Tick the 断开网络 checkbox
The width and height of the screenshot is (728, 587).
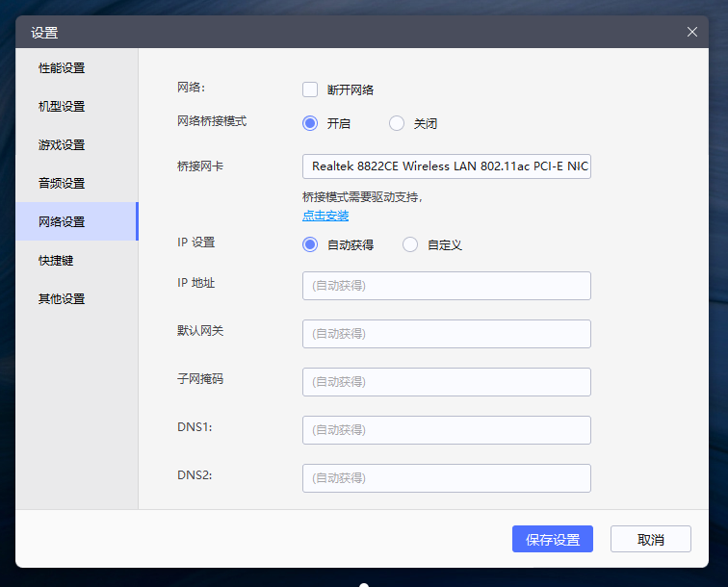[310, 89]
